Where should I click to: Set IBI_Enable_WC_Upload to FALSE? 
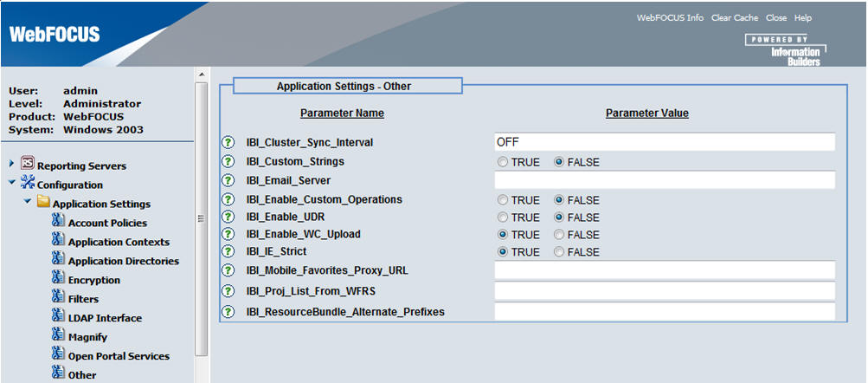pos(559,235)
